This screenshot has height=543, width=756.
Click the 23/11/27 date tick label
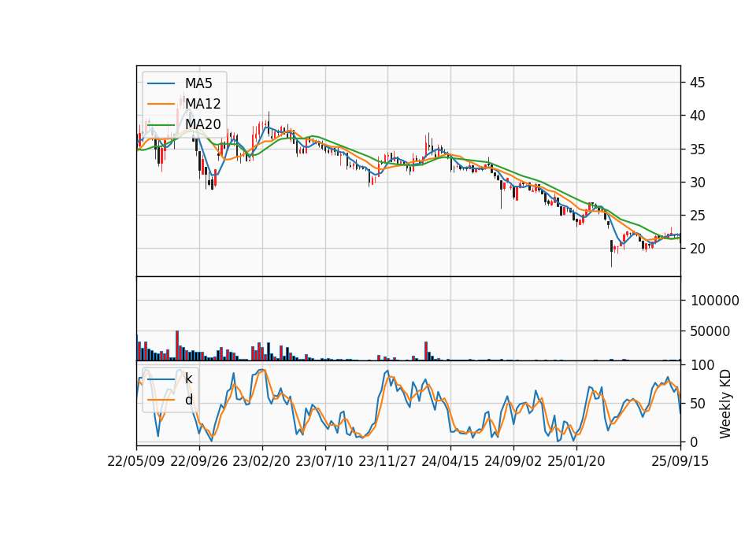(387, 461)
